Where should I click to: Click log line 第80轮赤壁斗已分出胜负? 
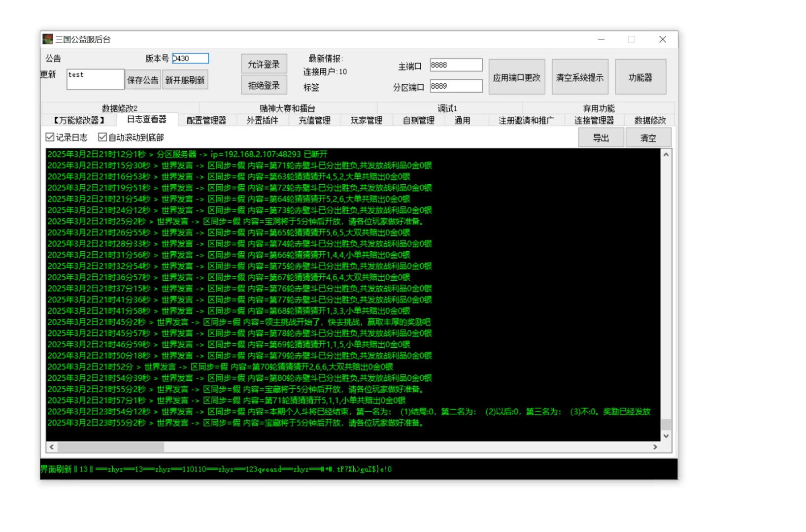coord(239,378)
